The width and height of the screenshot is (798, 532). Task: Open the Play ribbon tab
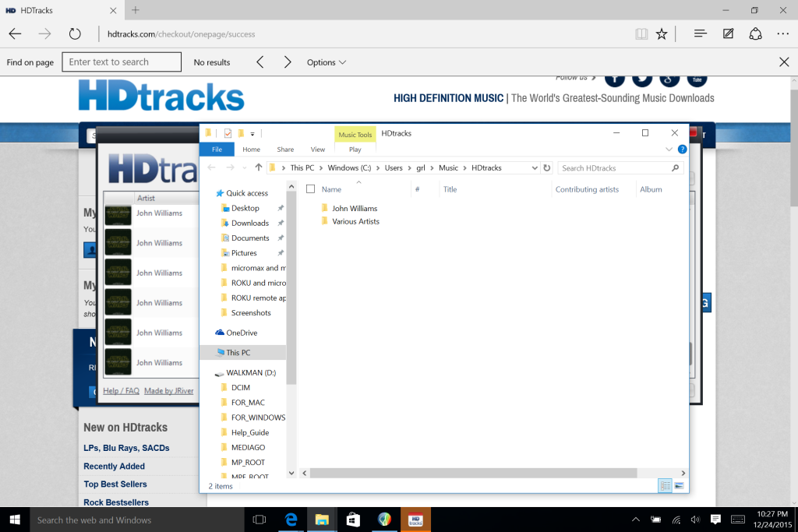355,149
